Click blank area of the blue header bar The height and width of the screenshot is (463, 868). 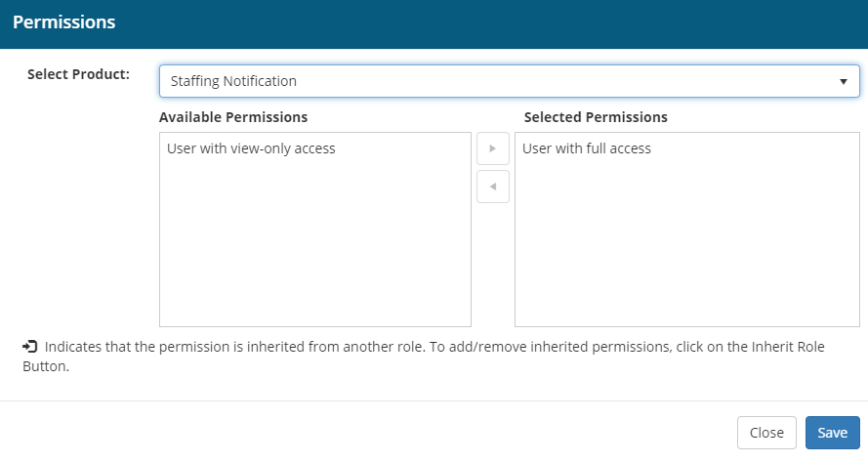[488, 23]
